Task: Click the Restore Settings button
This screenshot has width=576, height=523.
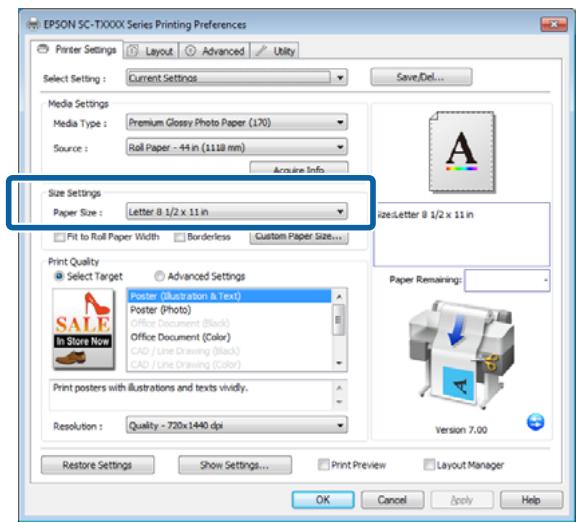Action: pyautogui.click(x=97, y=465)
